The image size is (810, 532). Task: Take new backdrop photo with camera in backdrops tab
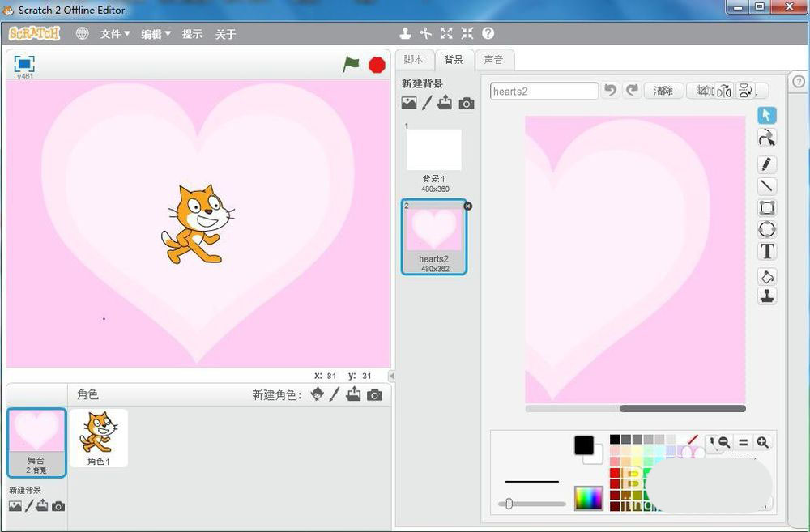[x=467, y=104]
